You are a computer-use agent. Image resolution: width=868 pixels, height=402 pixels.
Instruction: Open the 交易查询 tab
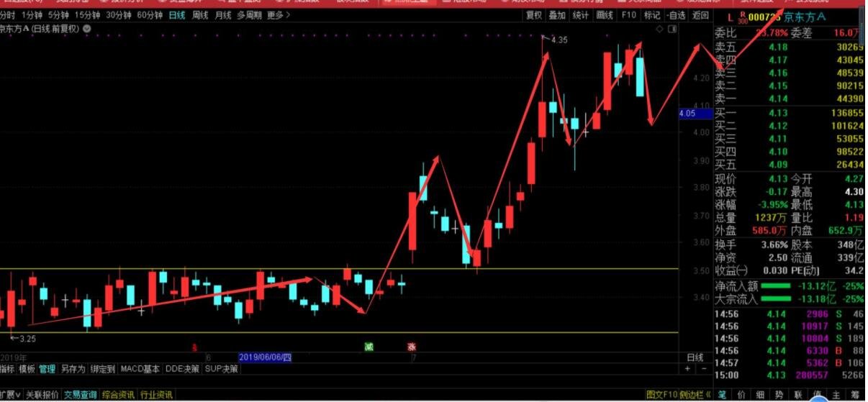(x=80, y=394)
